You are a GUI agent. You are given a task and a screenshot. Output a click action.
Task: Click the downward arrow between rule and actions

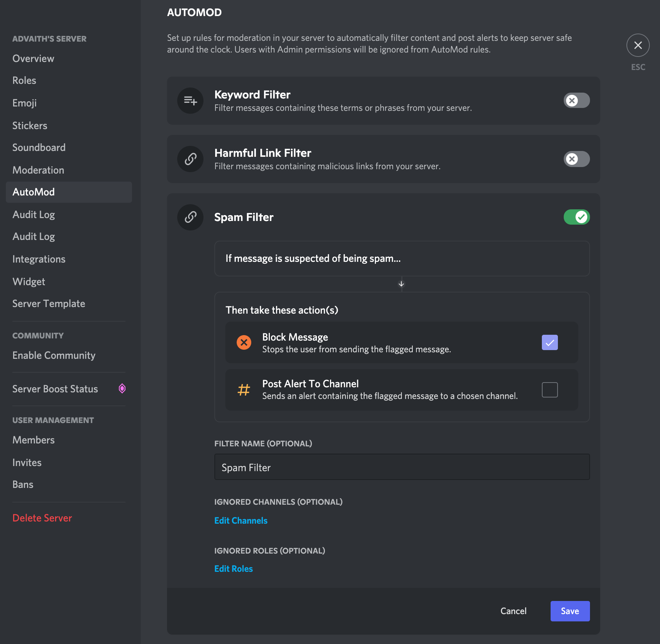(x=401, y=284)
